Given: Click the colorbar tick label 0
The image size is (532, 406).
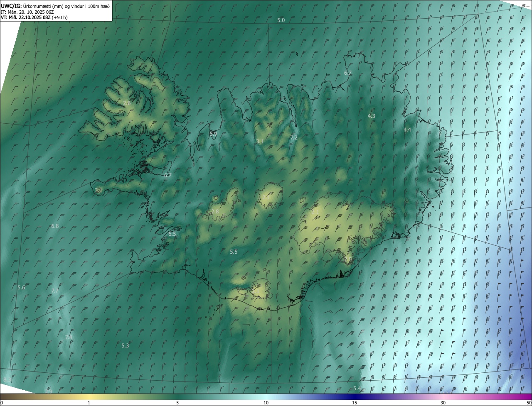Looking at the screenshot, I should 2,403.
